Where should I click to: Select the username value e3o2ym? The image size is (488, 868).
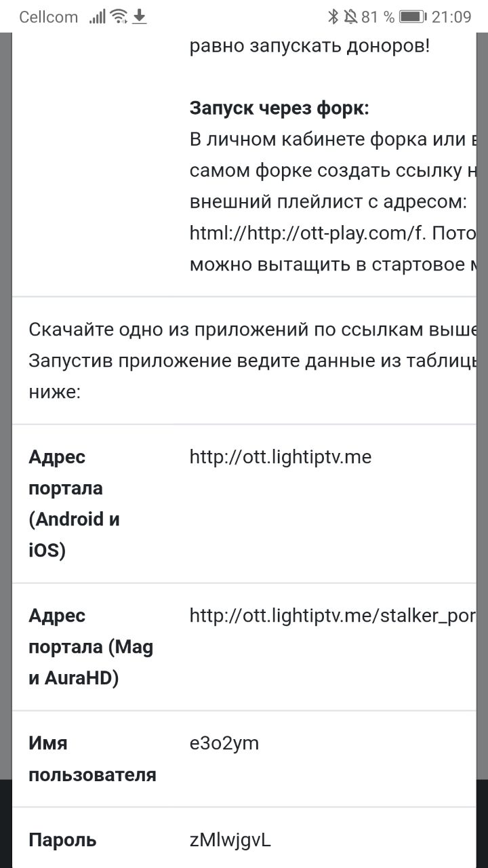tap(224, 744)
